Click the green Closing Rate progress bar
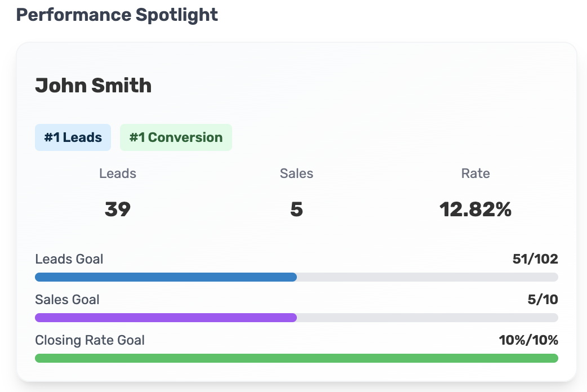The width and height of the screenshot is (587, 392). click(296, 358)
